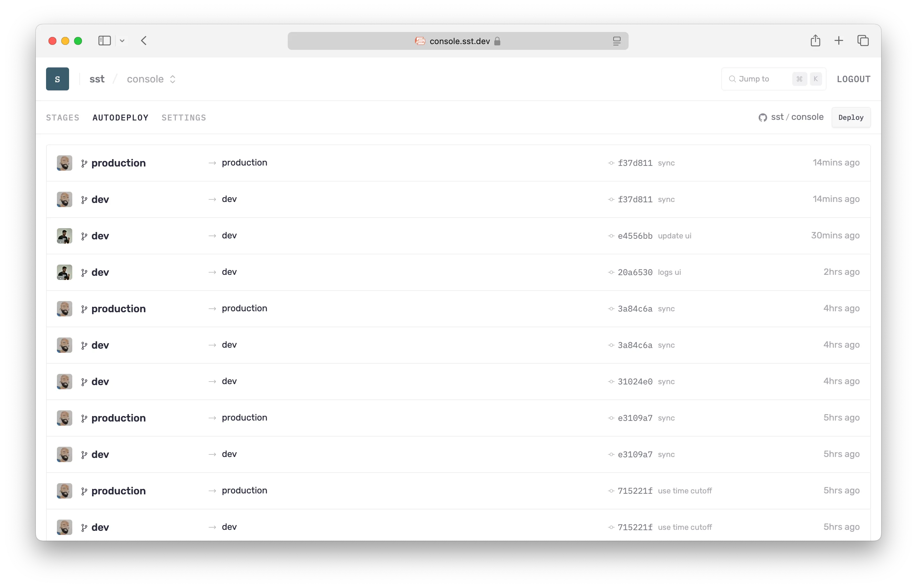Select the STAGES tab
Image resolution: width=917 pixels, height=588 pixels.
pos(61,118)
